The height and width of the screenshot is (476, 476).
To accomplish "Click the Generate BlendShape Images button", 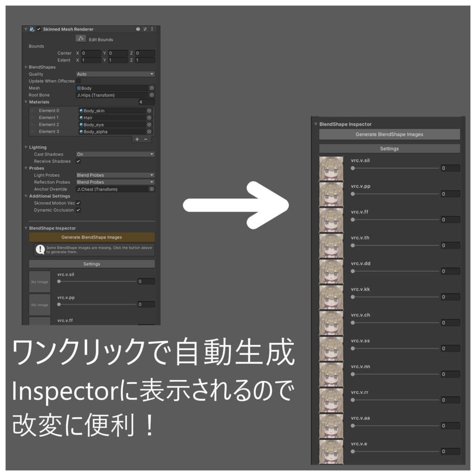I will [92, 237].
